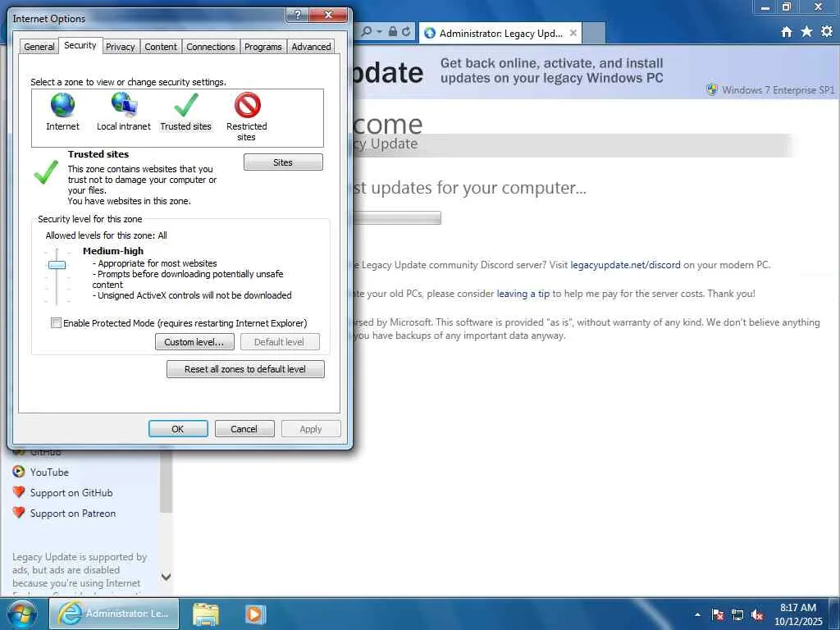Screen dimensions: 840x630
Task: Open legacyupdate.net/discord link
Action: point(625,265)
